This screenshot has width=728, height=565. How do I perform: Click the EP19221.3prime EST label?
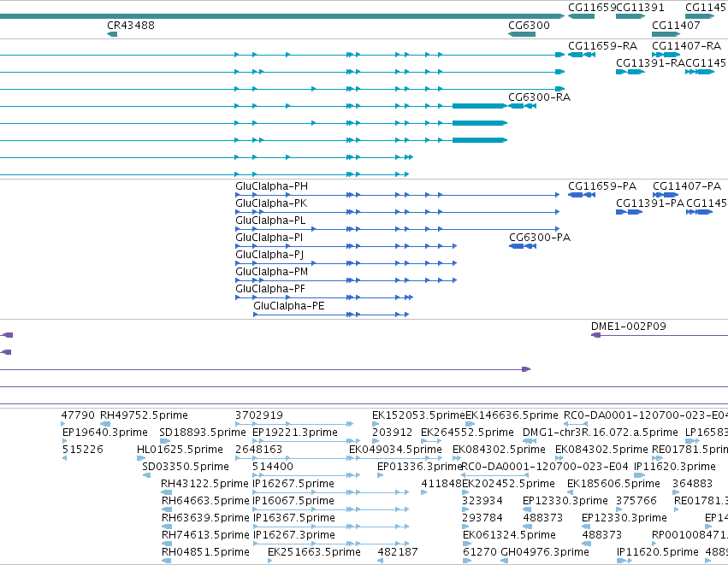point(295,433)
